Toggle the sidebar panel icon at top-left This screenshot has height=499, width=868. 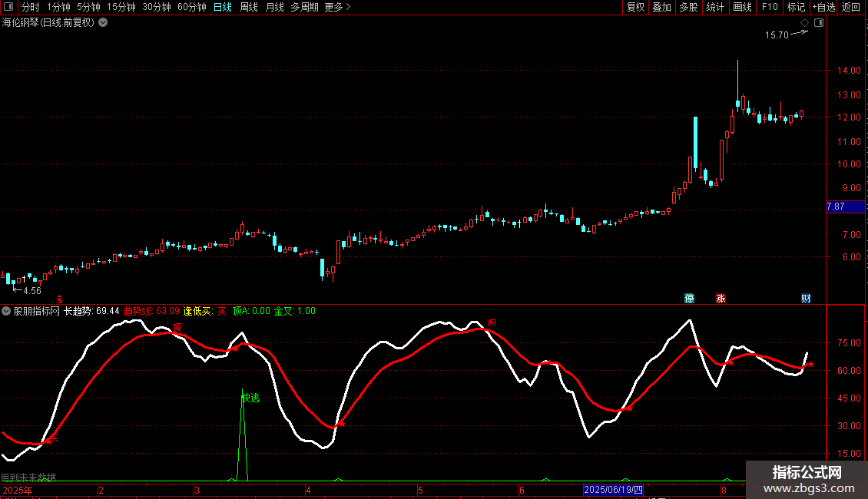[x=8, y=7]
